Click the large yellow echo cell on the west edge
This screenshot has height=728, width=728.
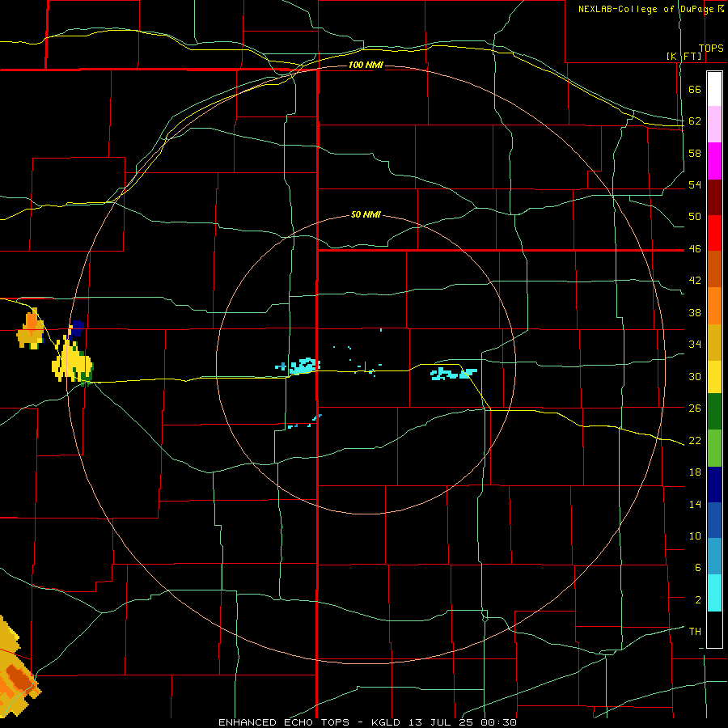(72, 362)
